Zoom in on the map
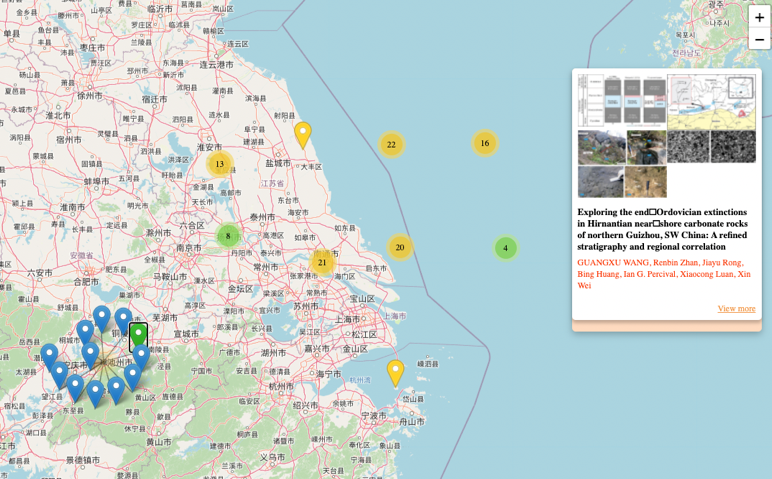This screenshot has width=772, height=479. tap(759, 17)
